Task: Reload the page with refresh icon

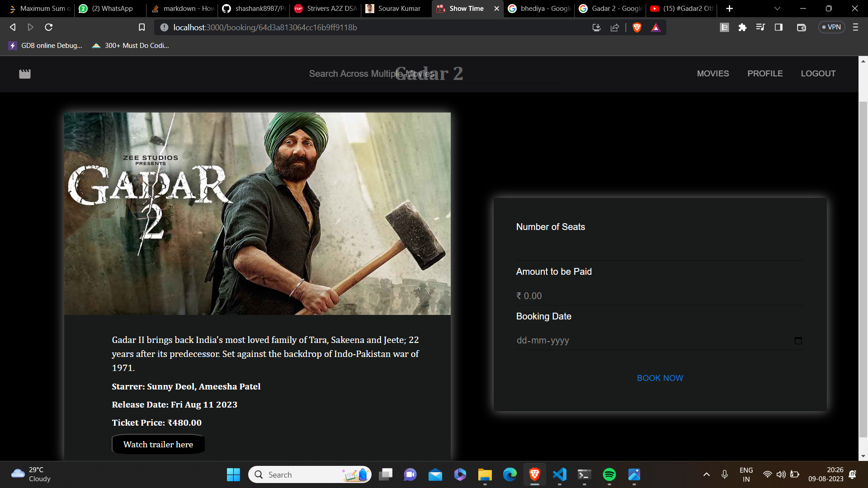Action: (x=49, y=28)
